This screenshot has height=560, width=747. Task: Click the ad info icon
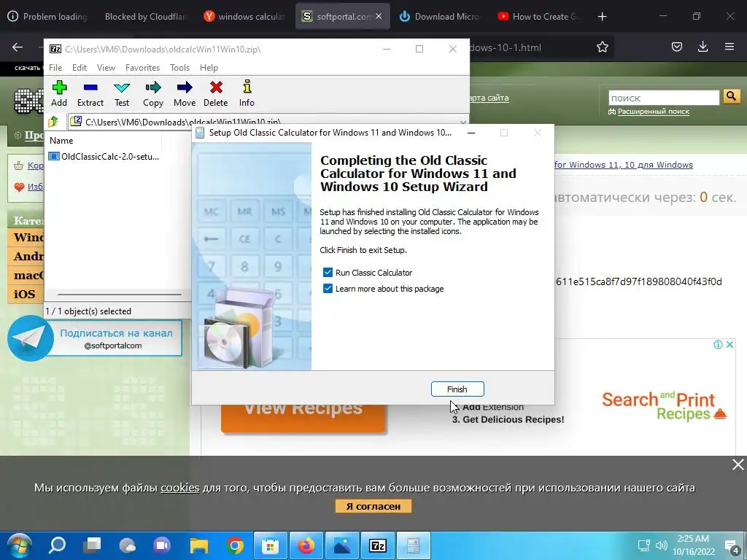pyautogui.click(x=718, y=344)
